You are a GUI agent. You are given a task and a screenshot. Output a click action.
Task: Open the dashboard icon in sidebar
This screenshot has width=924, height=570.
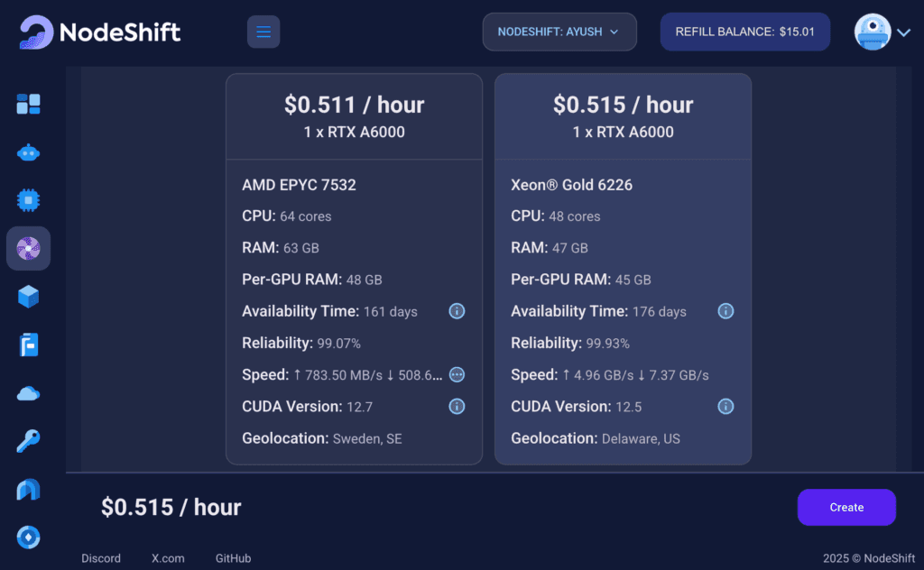28,105
